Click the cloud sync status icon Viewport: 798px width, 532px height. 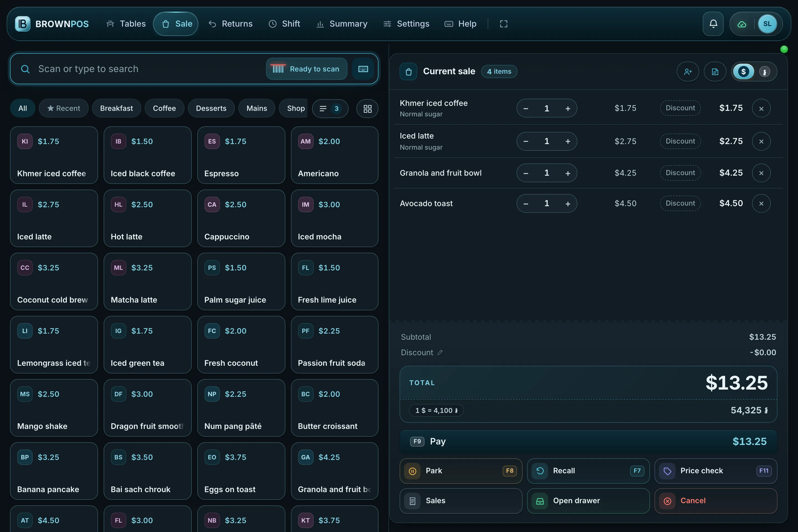(x=742, y=24)
